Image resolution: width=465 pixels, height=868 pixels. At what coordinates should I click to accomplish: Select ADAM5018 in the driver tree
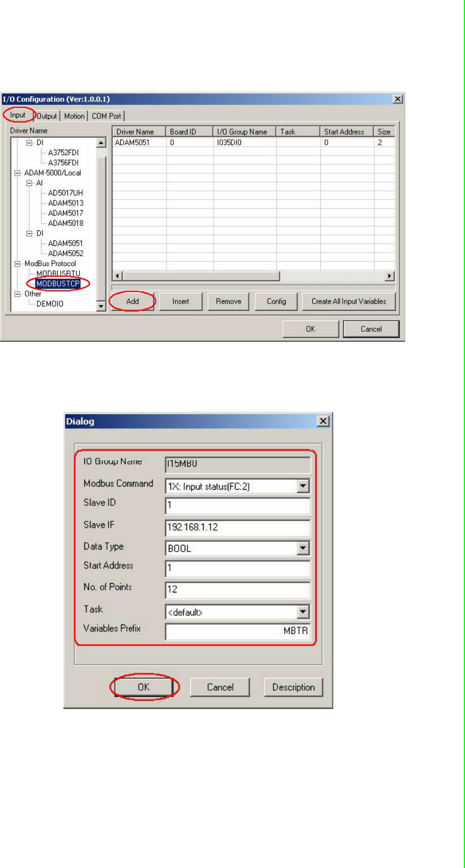pos(66,223)
